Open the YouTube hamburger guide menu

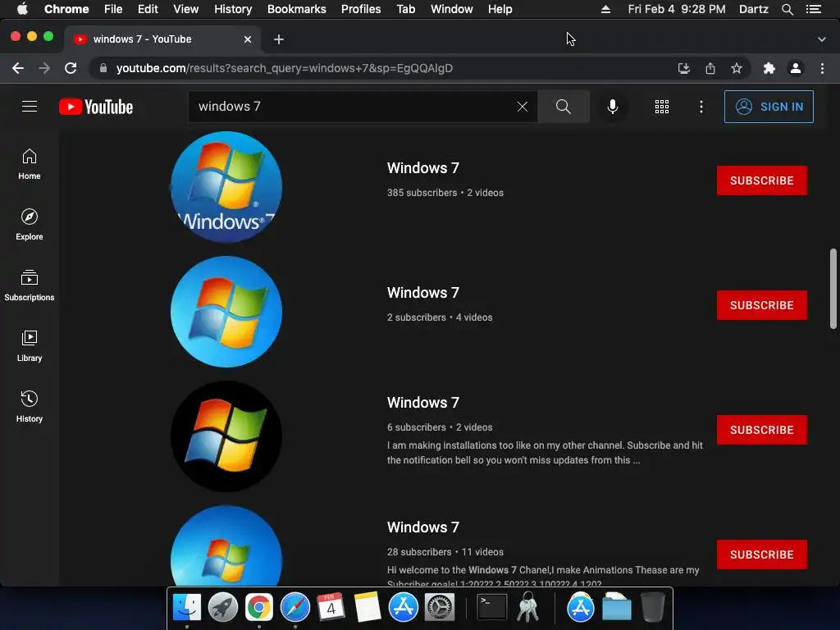coord(30,107)
